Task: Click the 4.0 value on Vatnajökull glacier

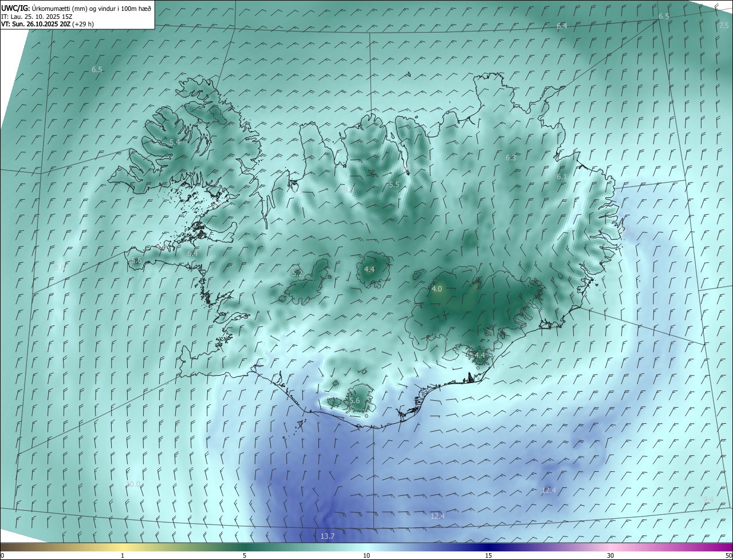Action: [x=436, y=290]
